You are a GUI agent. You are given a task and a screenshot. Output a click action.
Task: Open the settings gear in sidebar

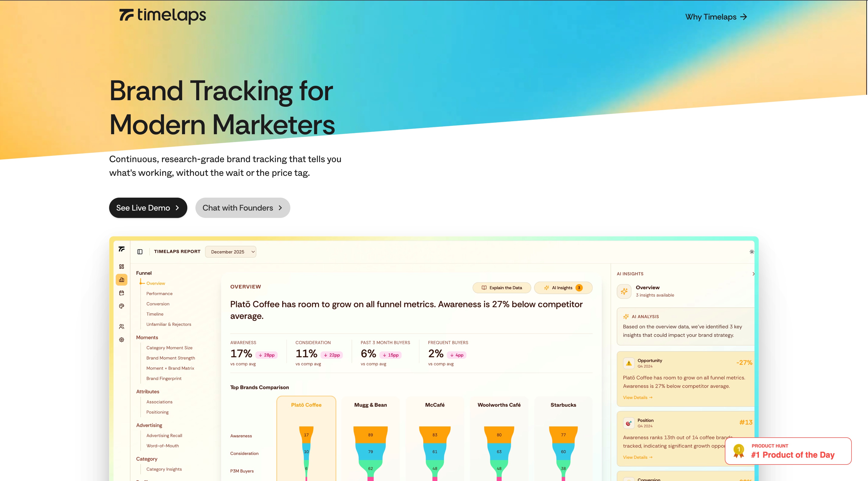[x=122, y=340]
